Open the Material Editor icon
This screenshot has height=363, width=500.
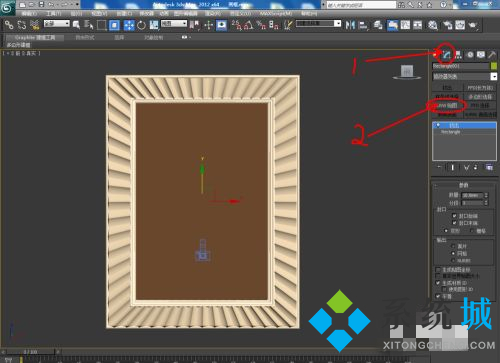[x=432, y=25]
